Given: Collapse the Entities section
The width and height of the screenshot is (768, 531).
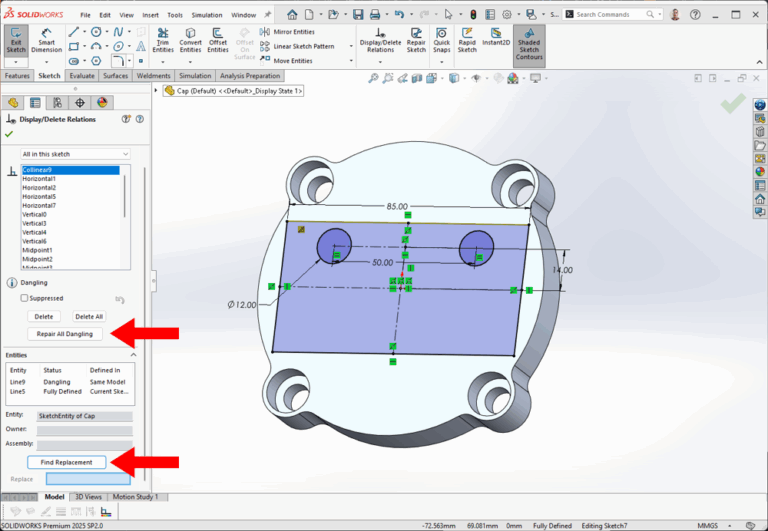Looking at the screenshot, I should [x=133, y=355].
